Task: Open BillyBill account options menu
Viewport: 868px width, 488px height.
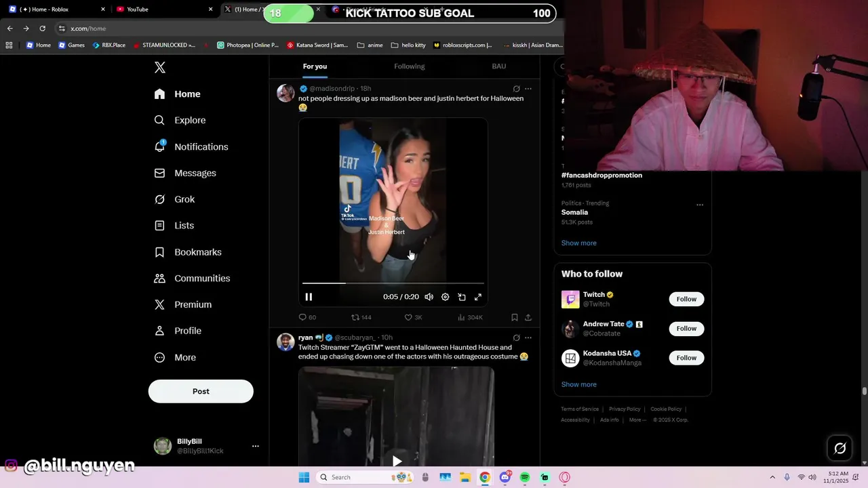Action: click(x=256, y=446)
